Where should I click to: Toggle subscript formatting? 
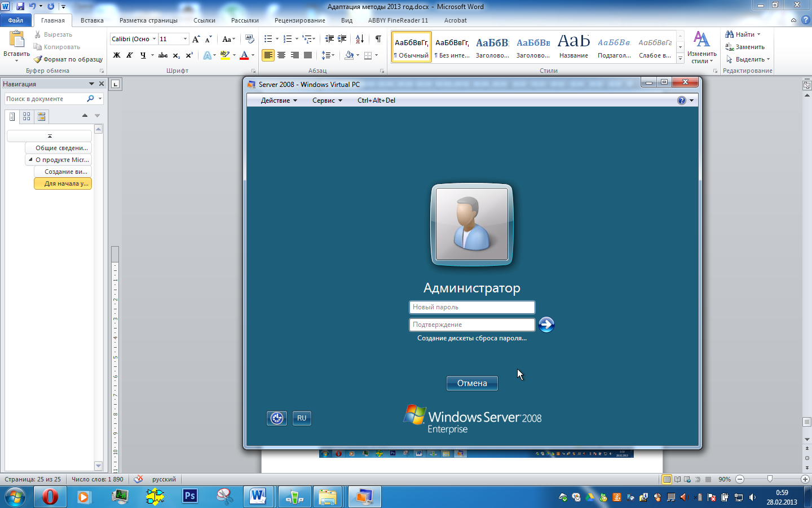coord(176,55)
